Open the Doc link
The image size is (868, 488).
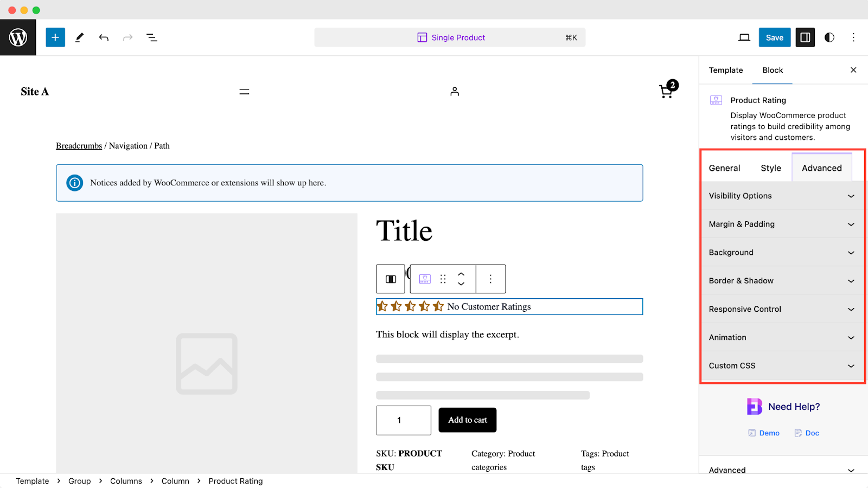tap(807, 433)
